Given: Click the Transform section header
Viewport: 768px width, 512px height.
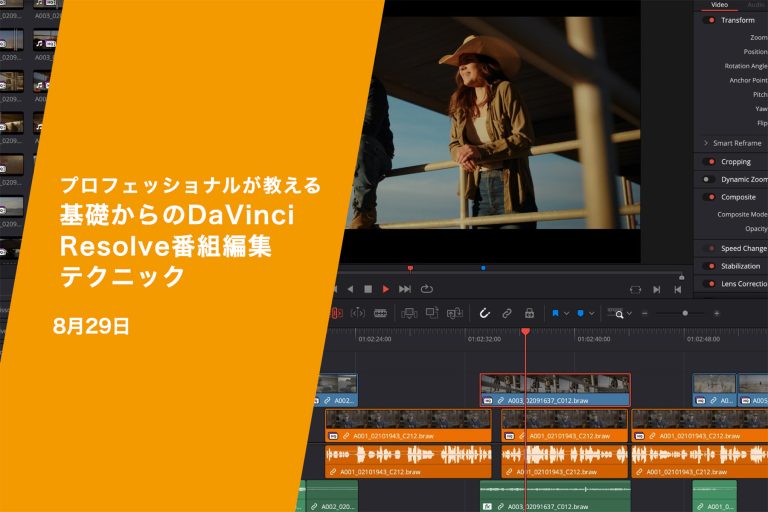Looking at the screenshot, I should (738, 20).
